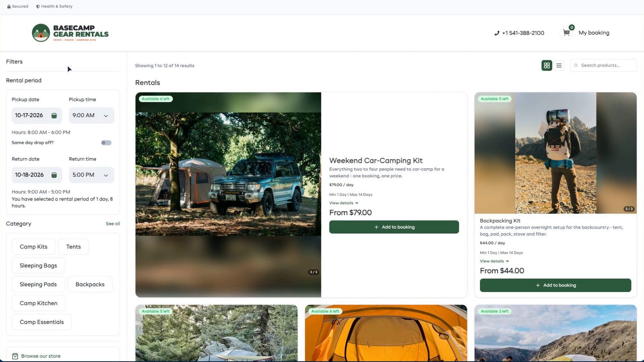Filter by Sleeping Bags category
The image size is (644, 362).
(38, 266)
